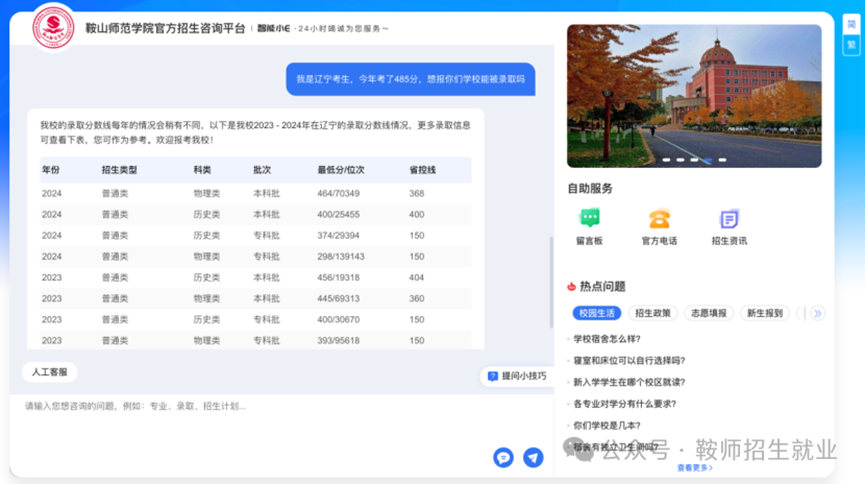
Task: Select the 招生政策 topic tab
Action: coord(653,313)
